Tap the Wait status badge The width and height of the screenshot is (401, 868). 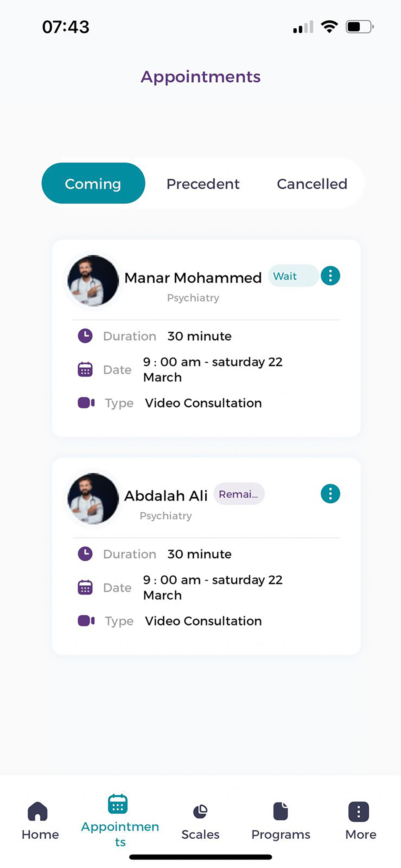(293, 276)
